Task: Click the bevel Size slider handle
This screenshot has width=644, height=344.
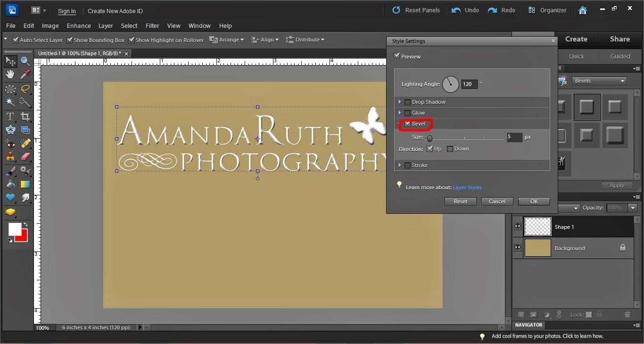Action: click(429, 138)
